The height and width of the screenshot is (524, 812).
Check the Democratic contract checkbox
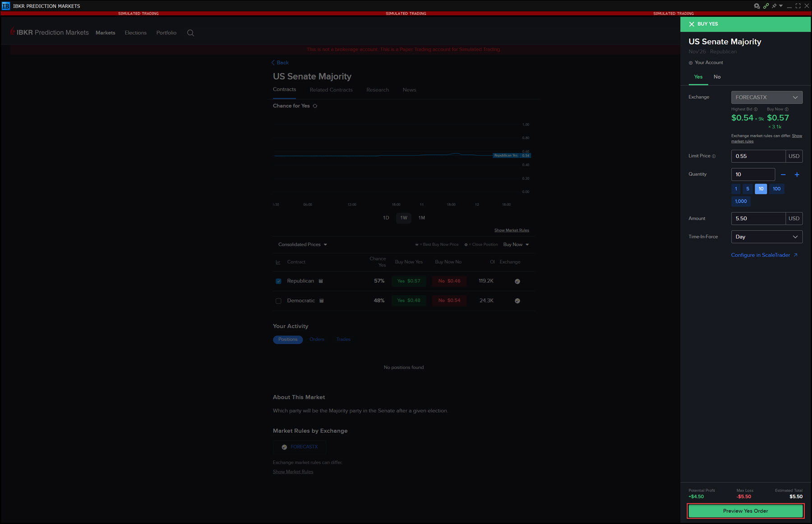[278, 301]
